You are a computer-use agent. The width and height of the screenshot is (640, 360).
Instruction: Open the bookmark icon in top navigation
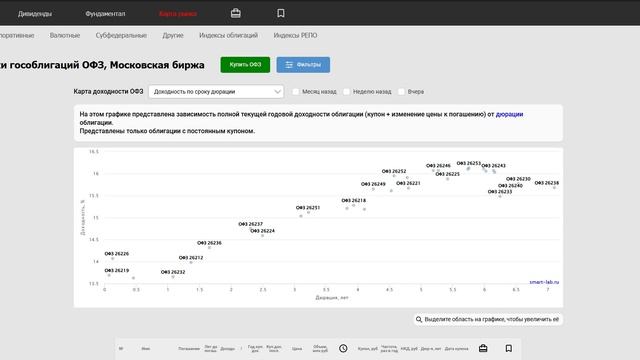(281, 13)
